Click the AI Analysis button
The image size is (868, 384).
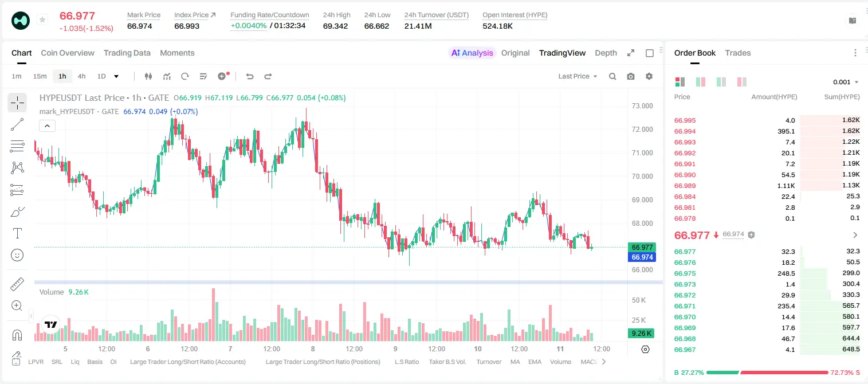coord(472,53)
